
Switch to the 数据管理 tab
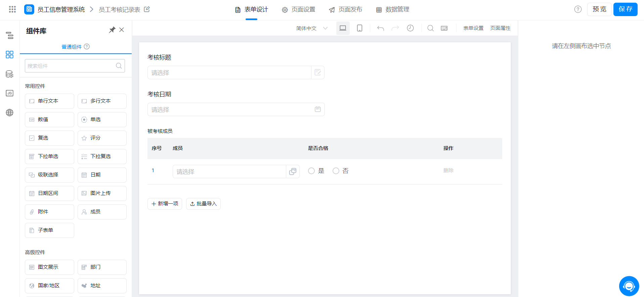pyautogui.click(x=392, y=10)
